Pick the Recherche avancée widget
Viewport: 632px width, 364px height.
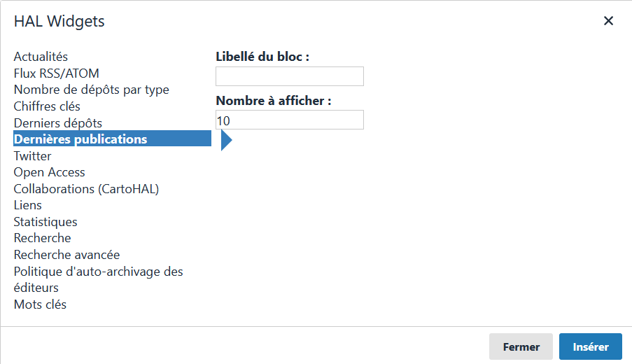point(66,255)
